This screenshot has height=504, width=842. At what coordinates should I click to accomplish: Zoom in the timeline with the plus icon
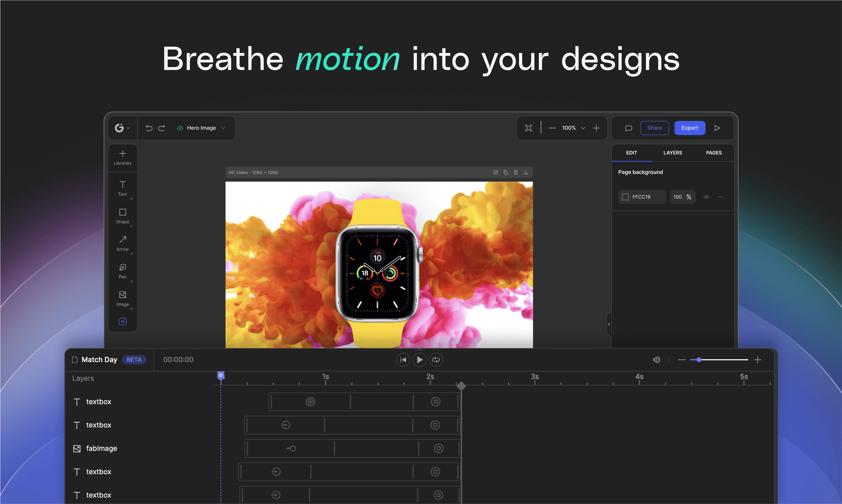(x=758, y=360)
